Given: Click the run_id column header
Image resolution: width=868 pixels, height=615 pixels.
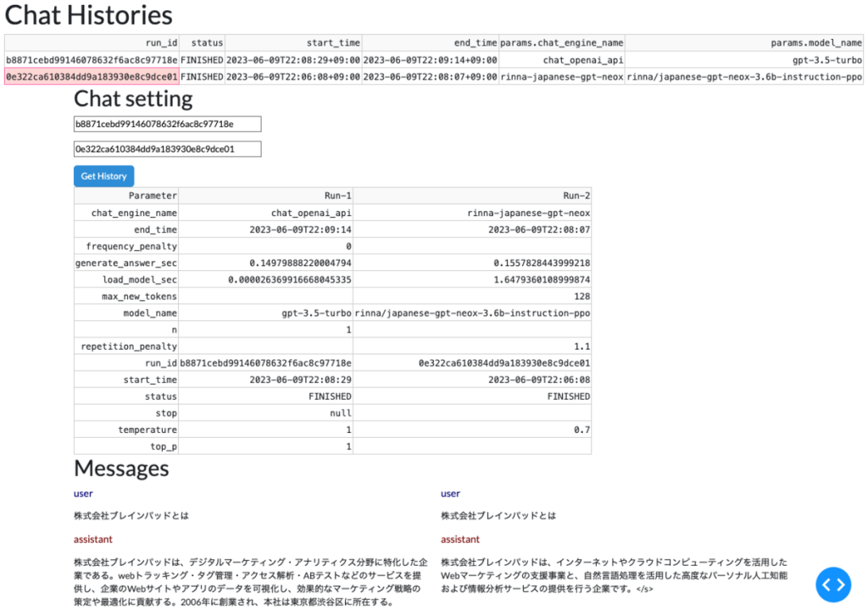Looking at the screenshot, I should (x=92, y=42).
